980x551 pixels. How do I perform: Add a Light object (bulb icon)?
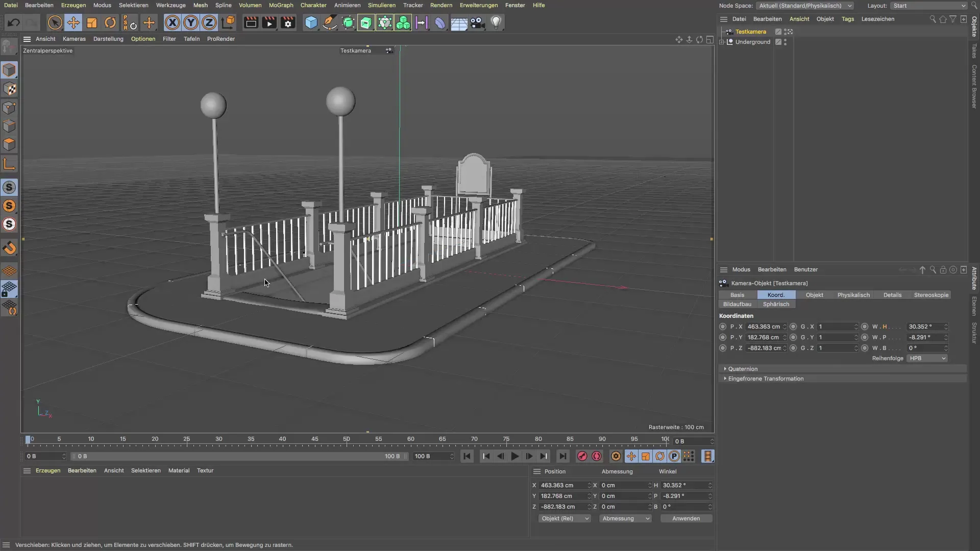click(496, 22)
